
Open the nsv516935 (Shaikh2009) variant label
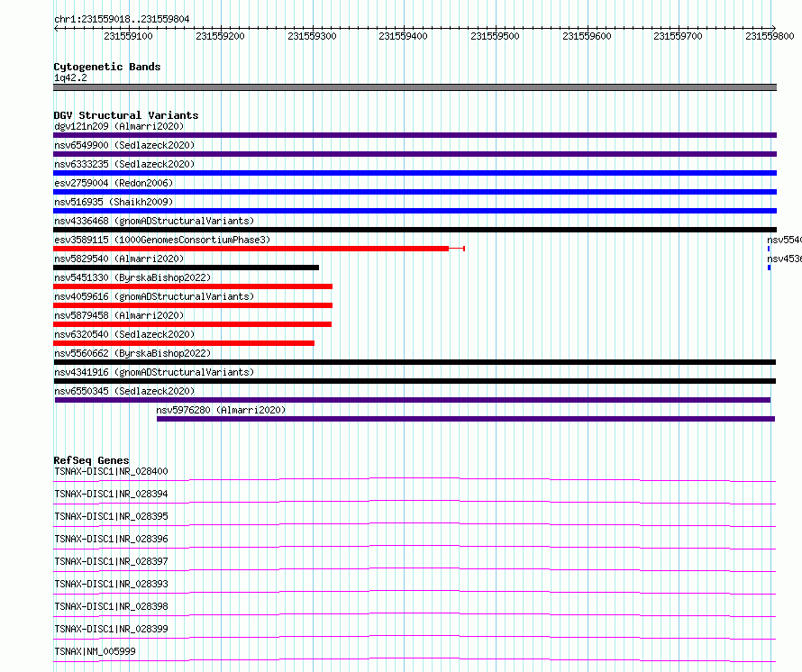tap(114, 202)
